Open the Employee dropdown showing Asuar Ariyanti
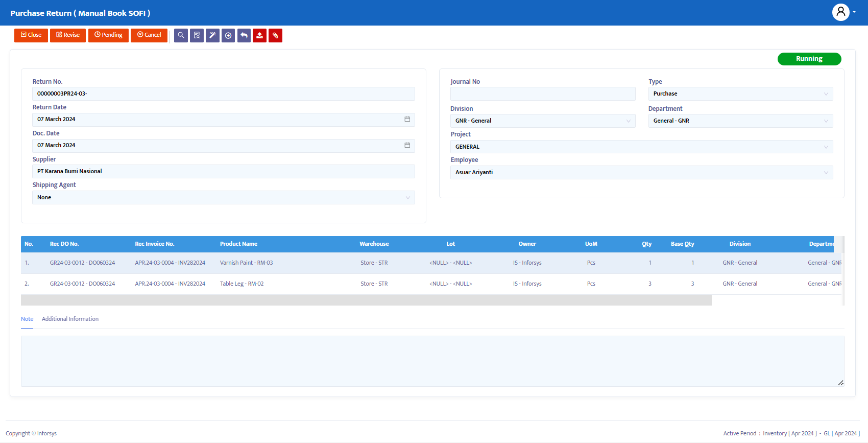Viewport: 868px width, 443px height. (642, 172)
